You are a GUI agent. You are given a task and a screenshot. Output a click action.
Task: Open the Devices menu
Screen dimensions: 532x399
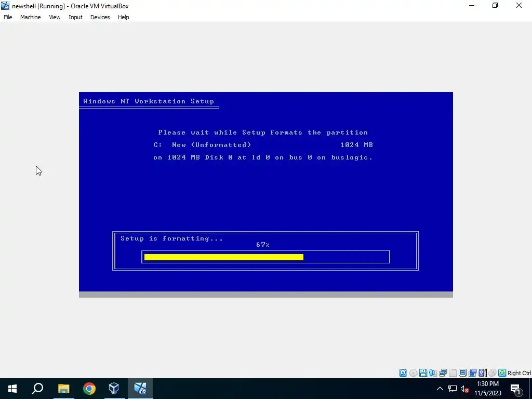coord(100,17)
